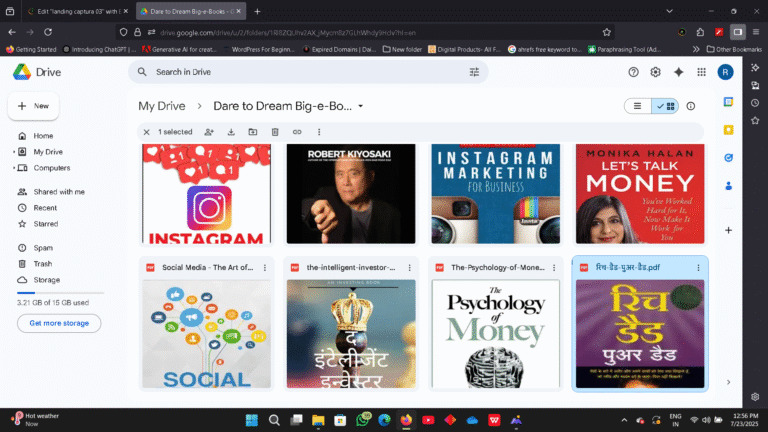768x432 pixels.
Task: Open Google Drive advanced search filter options
Action: (x=474, y=72)
